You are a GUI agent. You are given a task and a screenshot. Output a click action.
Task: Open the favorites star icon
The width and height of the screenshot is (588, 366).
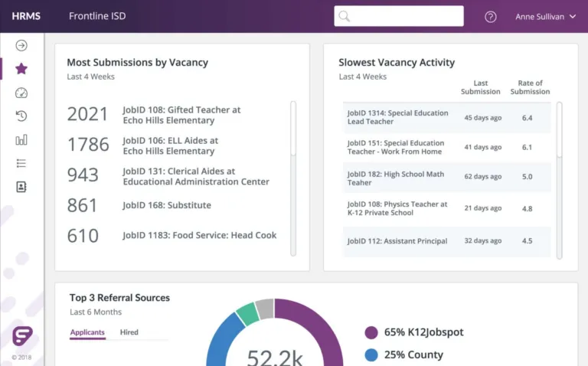tap(21, 69)
